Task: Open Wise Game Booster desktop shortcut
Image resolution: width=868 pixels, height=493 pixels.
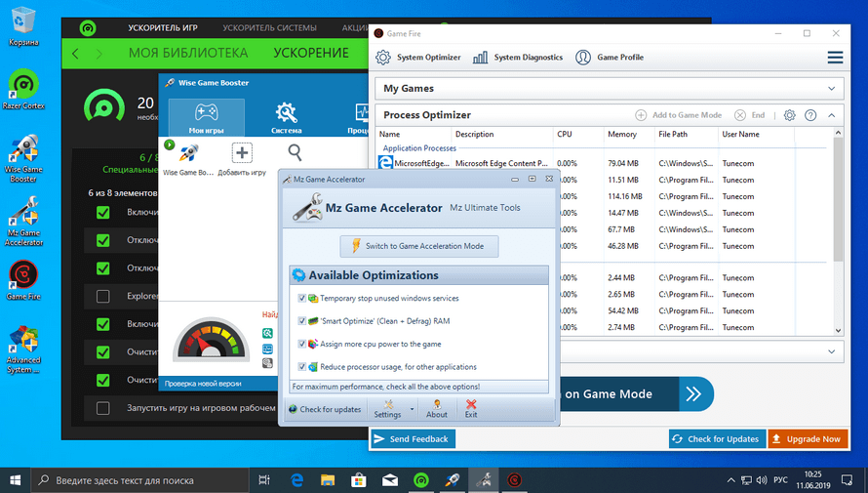Action: 23,158
